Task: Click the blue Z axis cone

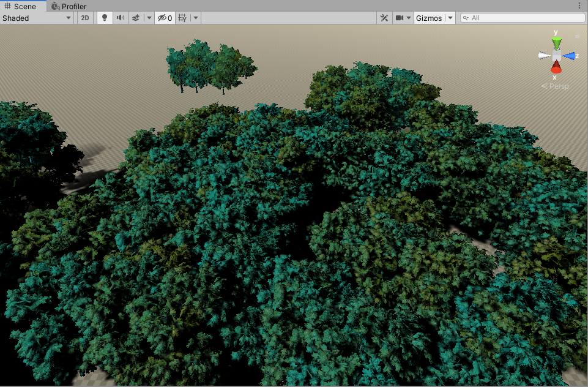Action: 569,56
